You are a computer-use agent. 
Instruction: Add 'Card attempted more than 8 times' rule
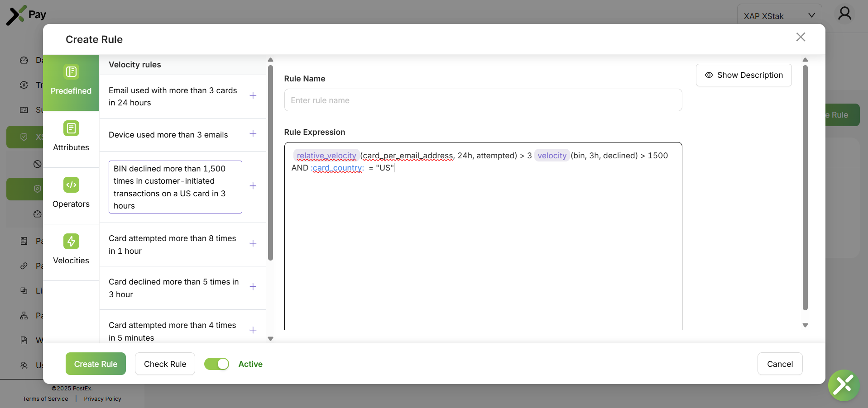pyautogui.click(x=253, y=243)
